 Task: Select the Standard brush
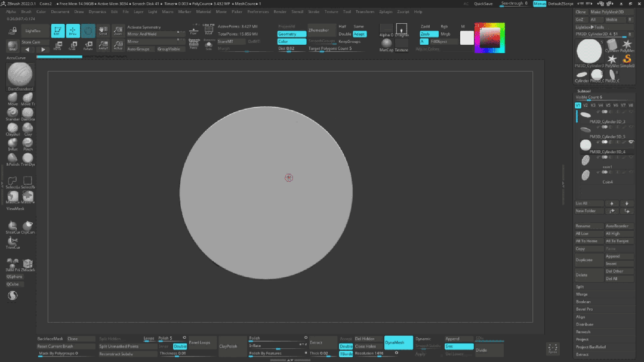click(13, 114)
